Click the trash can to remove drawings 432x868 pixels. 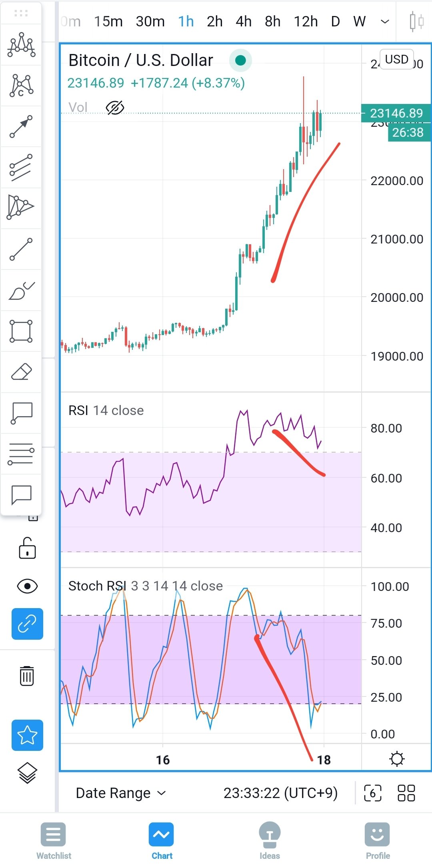tap(27, 676)
